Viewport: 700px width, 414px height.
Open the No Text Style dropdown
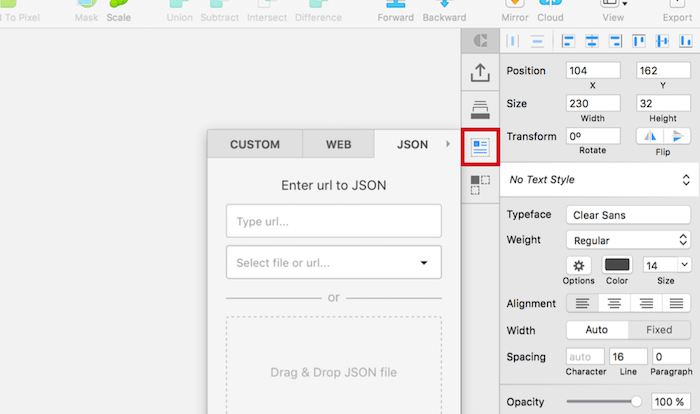point(599,180)
